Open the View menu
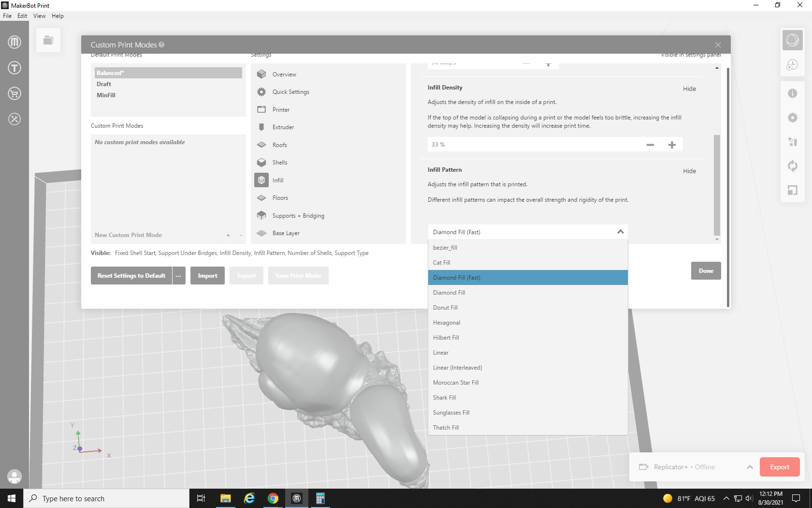The height and width of the screenshot is (508, 812). (x=39, y=16)
